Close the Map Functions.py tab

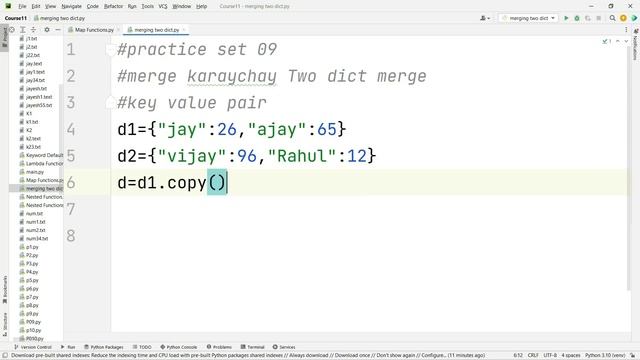click(118, 30)
